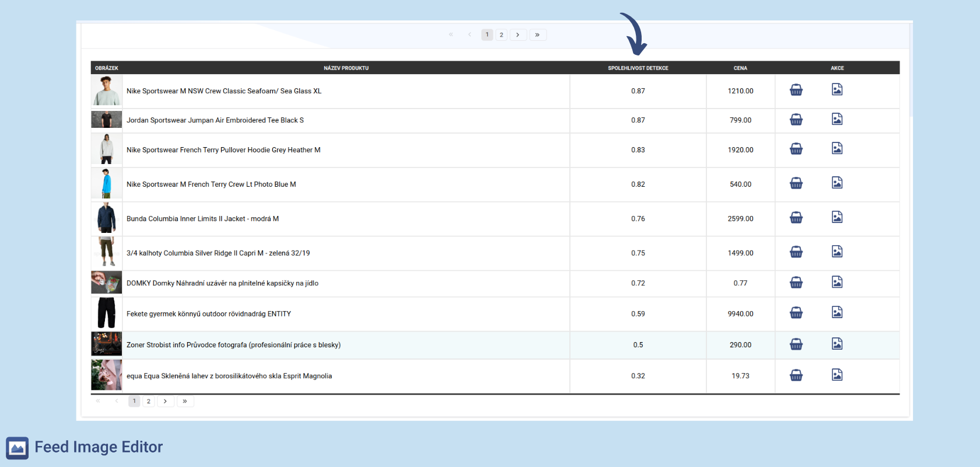Screen dimensions: 980x467
Task: Open image icon for Fekete gyermek ENTITY row
Action: (837, 312)
